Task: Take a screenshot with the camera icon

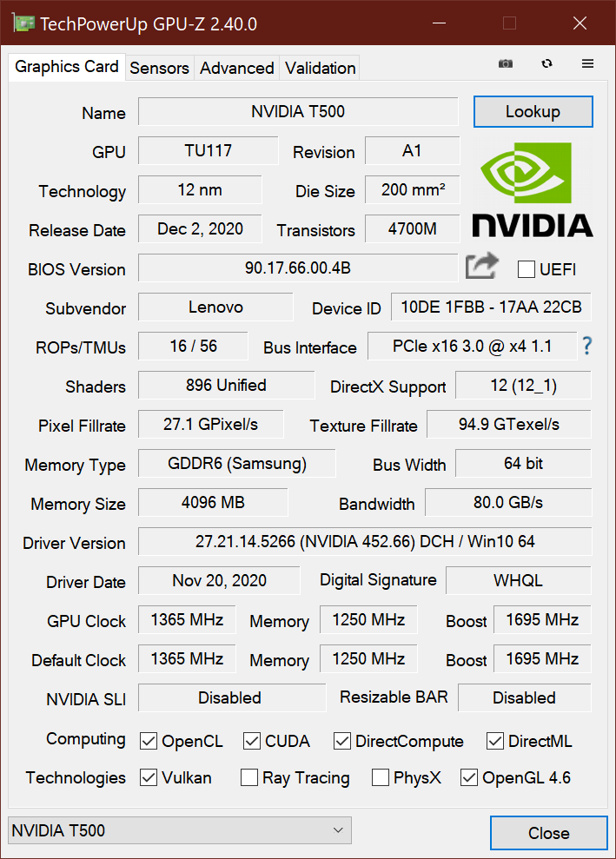Action: pyautogui.click(x=506, y=64)
